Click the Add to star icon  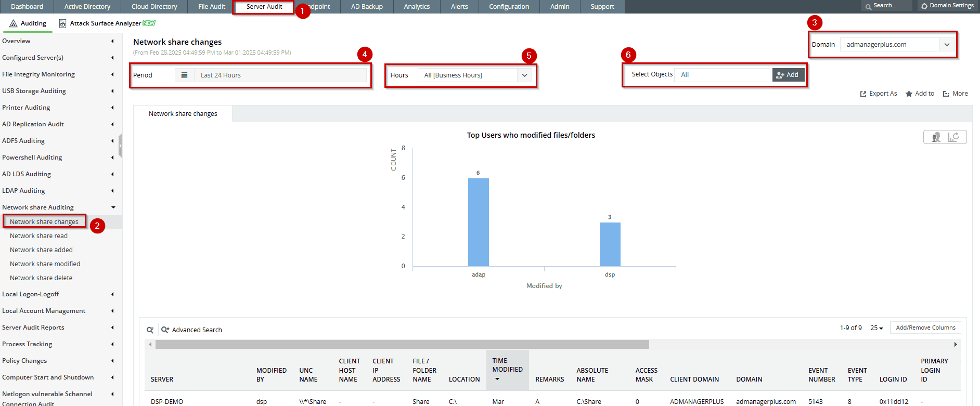pyautogui.click(x=909, y=94)
